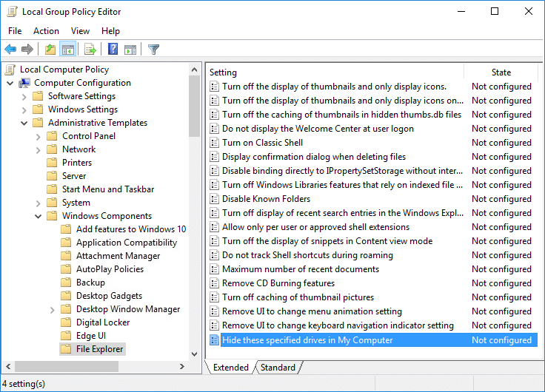Select the Start Menu and Taskbar folder

click(x=108, y=189)
